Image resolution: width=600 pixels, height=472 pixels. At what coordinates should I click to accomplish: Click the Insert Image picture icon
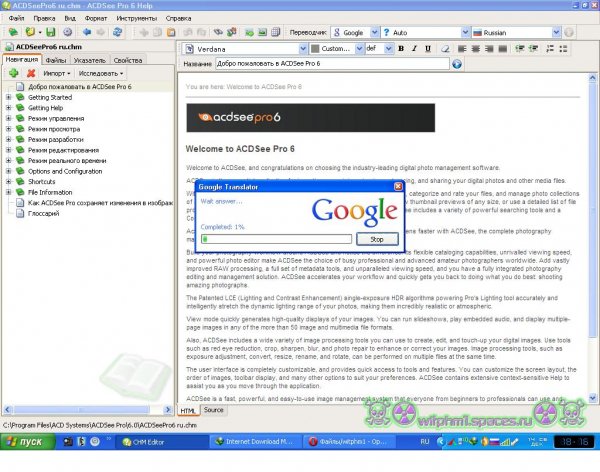point(262,33)
